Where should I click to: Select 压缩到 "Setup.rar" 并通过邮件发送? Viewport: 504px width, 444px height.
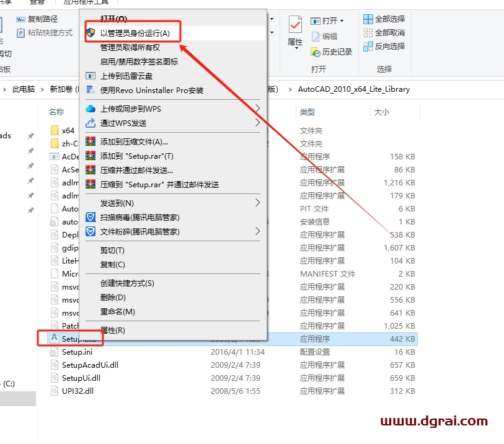[x=159, y=185]
